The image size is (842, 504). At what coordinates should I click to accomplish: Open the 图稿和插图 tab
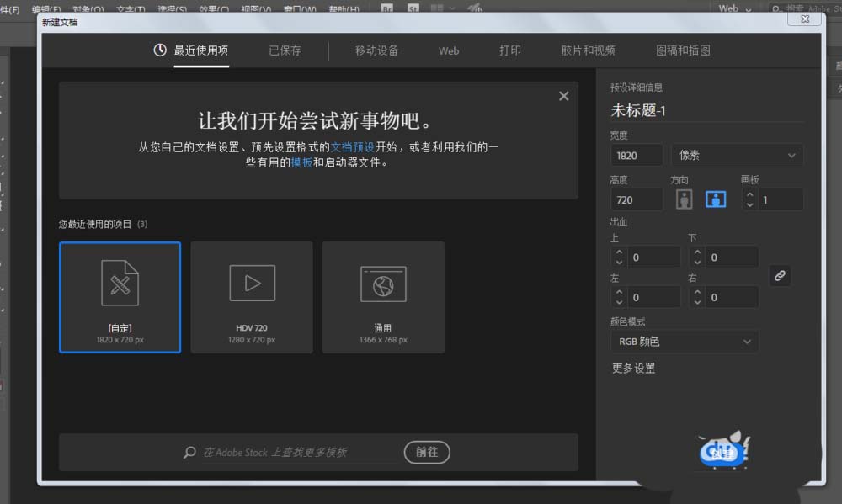683,50
